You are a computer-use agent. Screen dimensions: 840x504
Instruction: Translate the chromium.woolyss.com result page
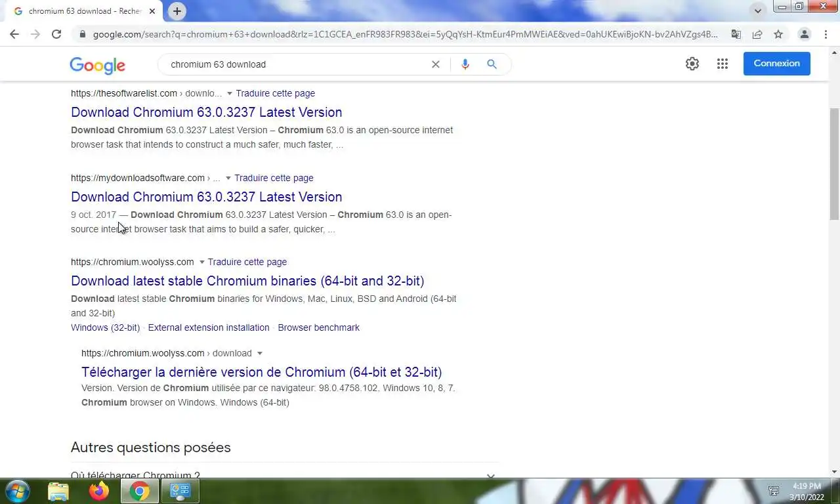pos(247,262)
